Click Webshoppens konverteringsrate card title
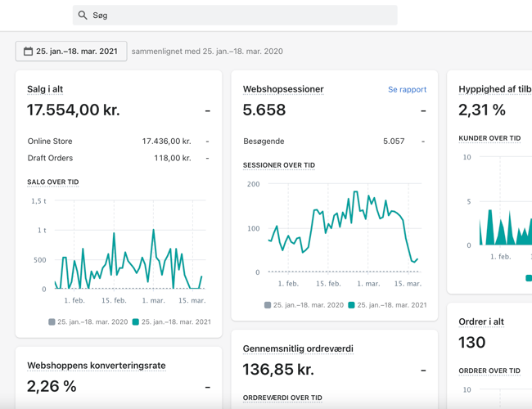532x409 pixels. [x=97, y=366]
